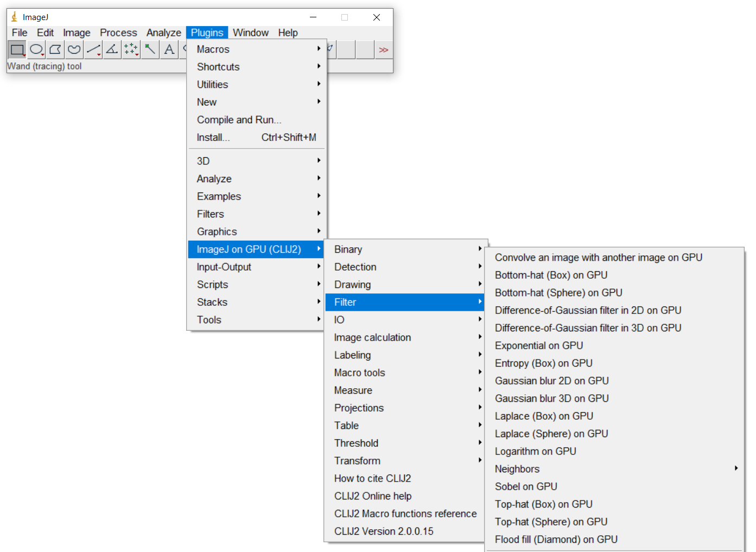Click the Plugins menu
This screenshot has height=552, width=756.
(207, 33)
